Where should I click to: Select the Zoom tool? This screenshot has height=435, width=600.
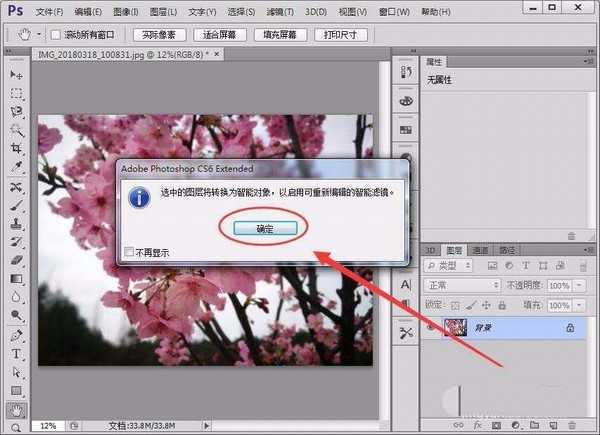tap(16, 428)
